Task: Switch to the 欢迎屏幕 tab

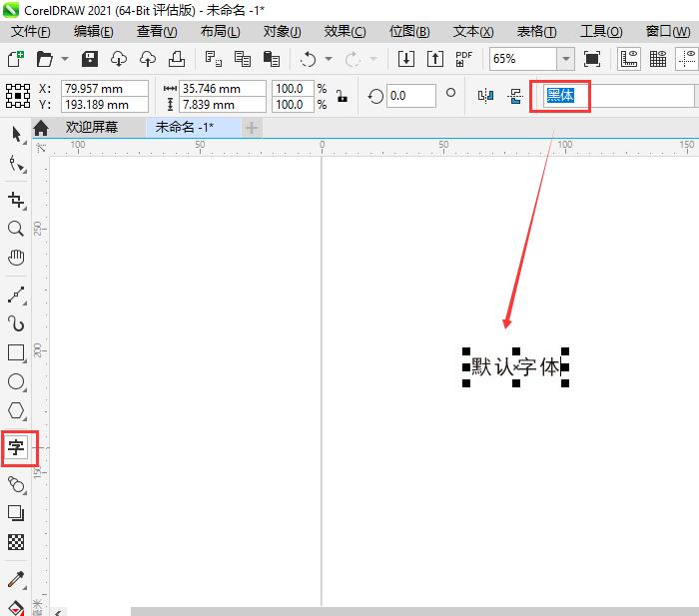Action: [92, 128]
